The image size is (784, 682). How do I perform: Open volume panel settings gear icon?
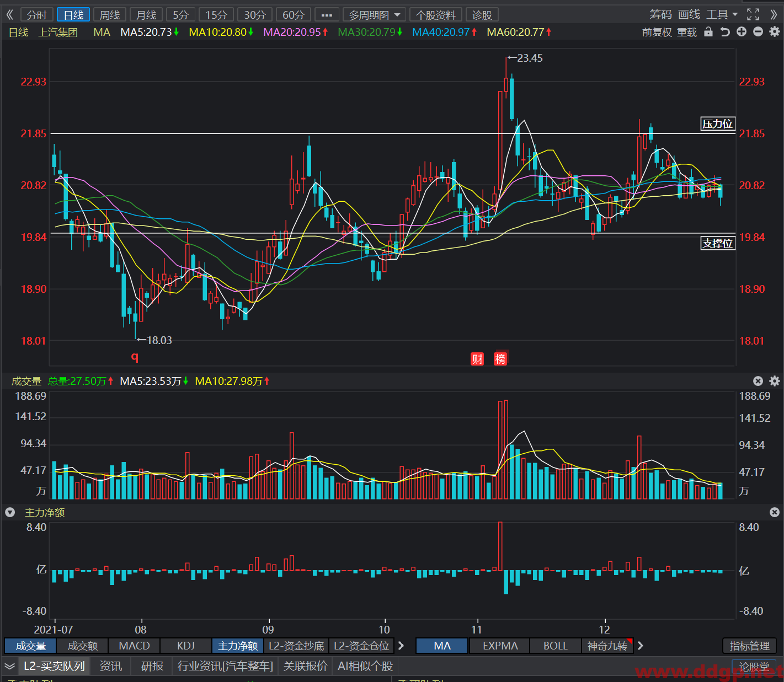tap(775, 381)
